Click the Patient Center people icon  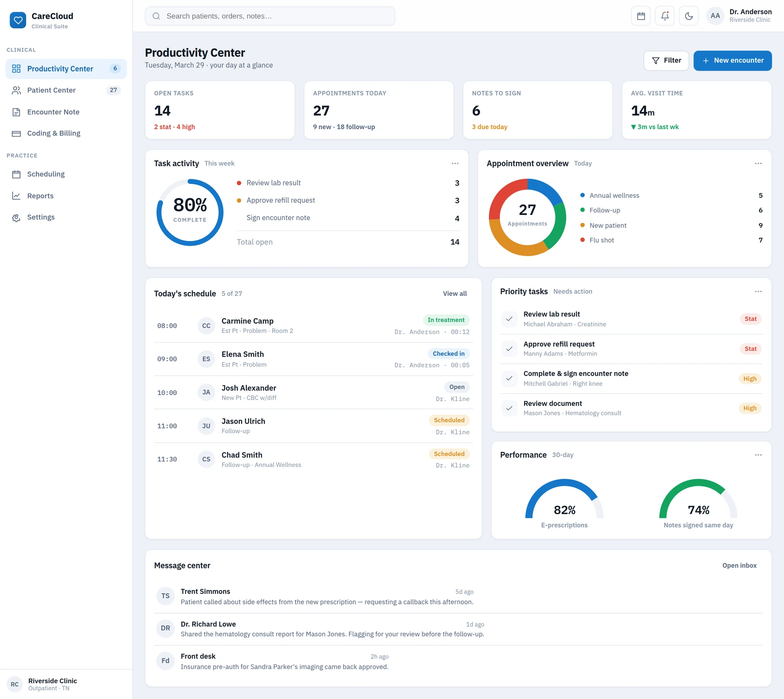(x=16, y=90)
